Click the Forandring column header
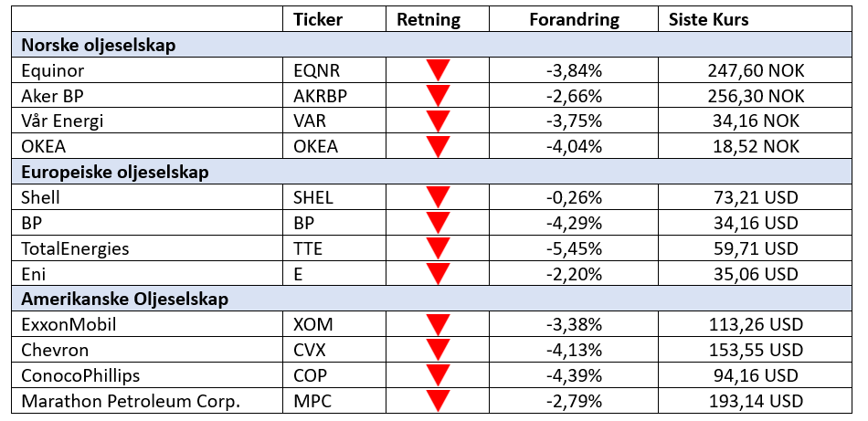The width and height of the screenshot is (868, 421). (574, 20)
